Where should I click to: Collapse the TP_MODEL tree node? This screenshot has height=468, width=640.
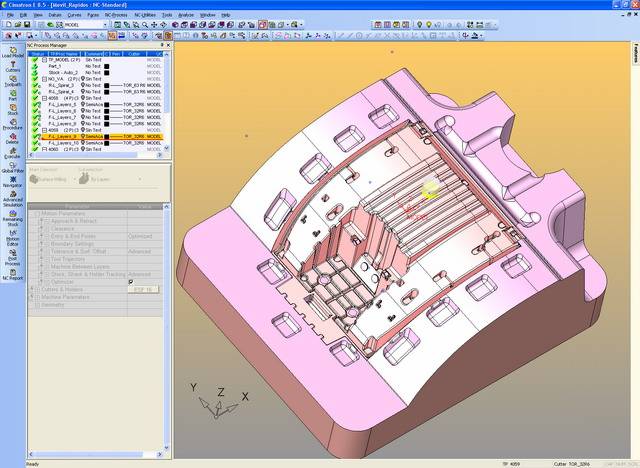point(44,60)
